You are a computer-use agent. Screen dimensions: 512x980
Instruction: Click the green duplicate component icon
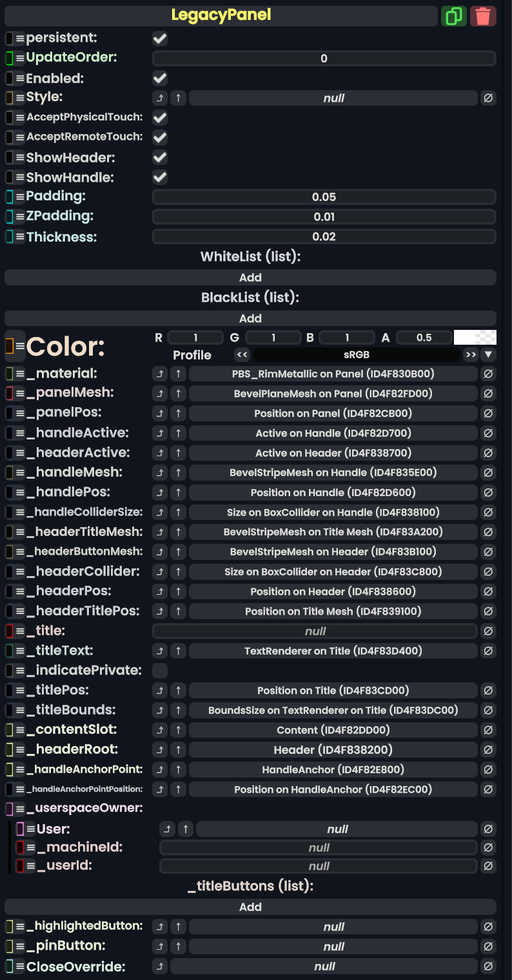point(453,16)
